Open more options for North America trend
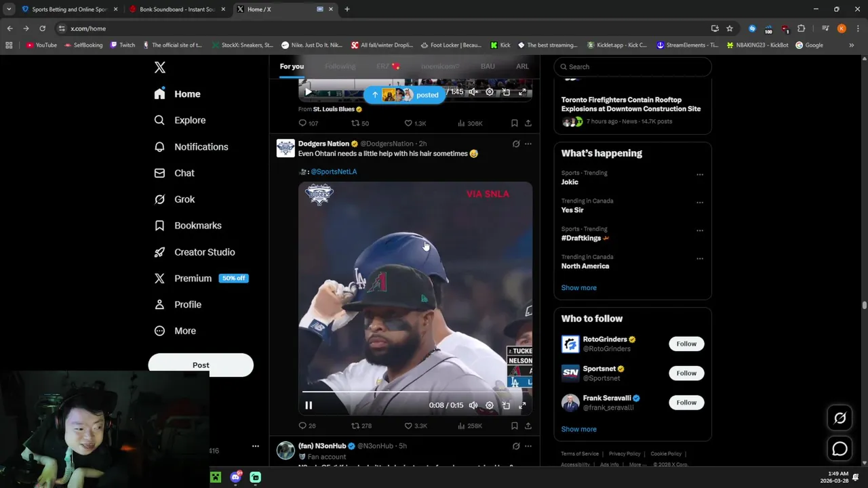The image size is (868, 488). [700, 259]
